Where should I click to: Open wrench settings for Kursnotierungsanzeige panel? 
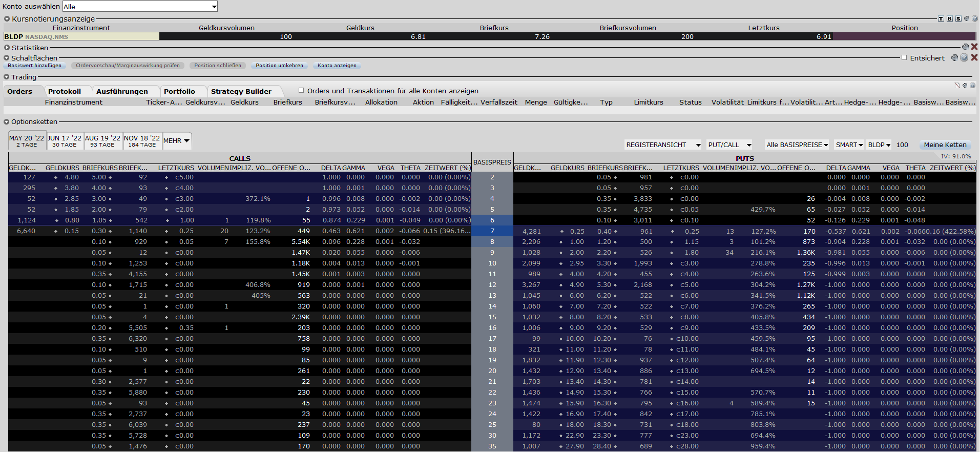[x=967, y=18]
